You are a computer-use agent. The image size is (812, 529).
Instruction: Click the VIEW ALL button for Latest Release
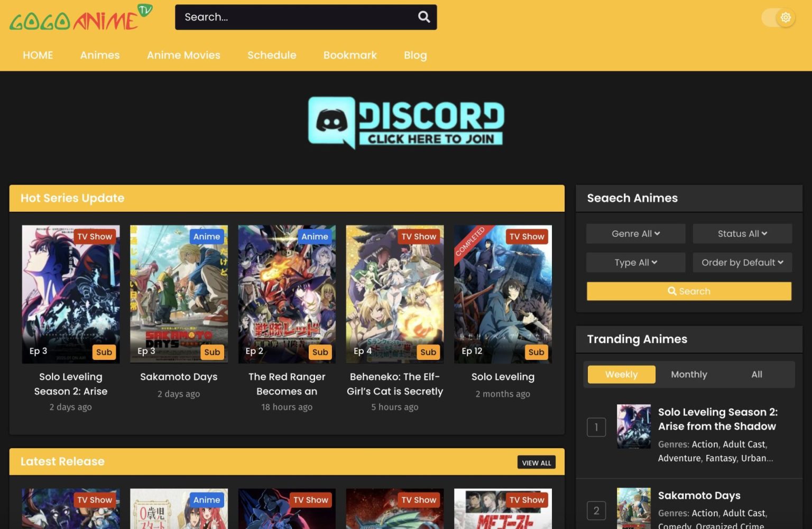pyautogui.click(x=537, y=462)
